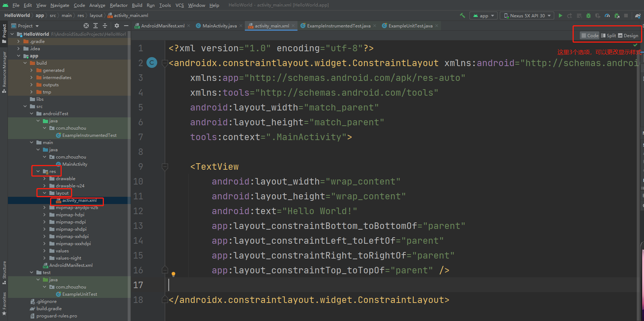Click the Collapse All icon in Project panel

click(x=105, y=26)
